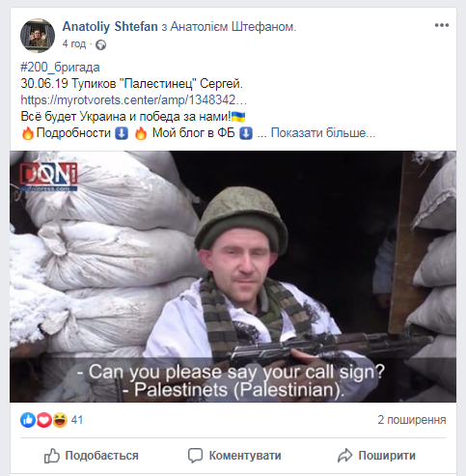Click the video thumbnail of the soldier
466x476 pixels.
233,276
